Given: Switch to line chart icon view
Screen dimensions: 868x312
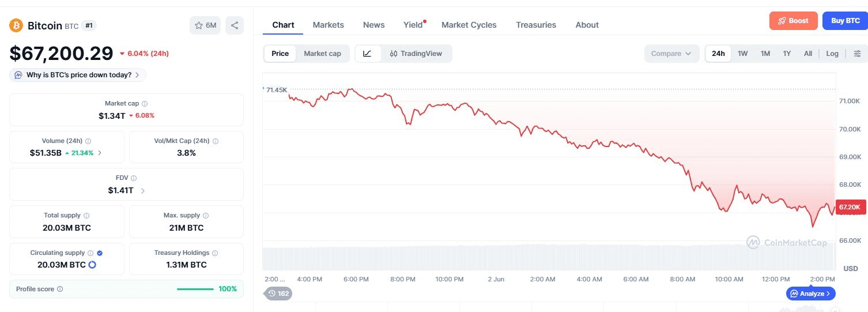Looking at the screenshot, I should [x=367, y=54].
